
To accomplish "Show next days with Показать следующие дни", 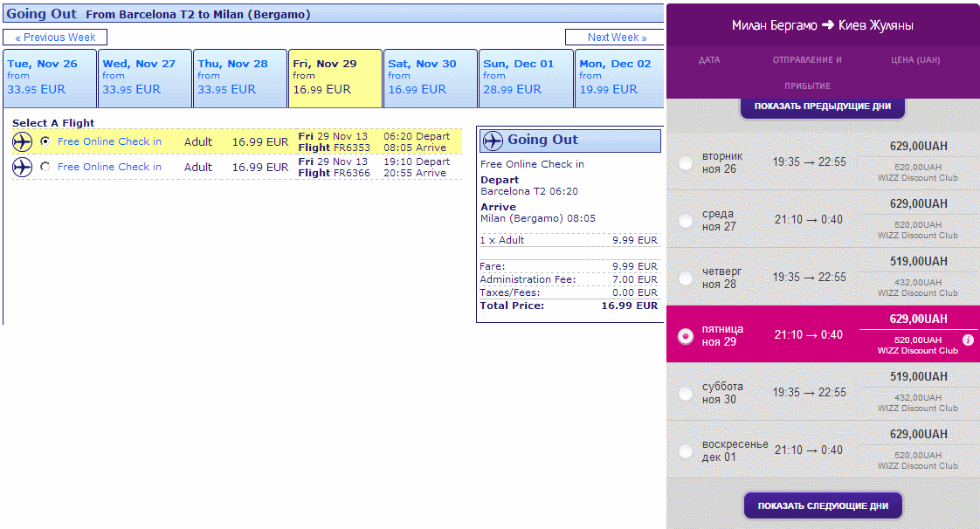I will point(822,506).
